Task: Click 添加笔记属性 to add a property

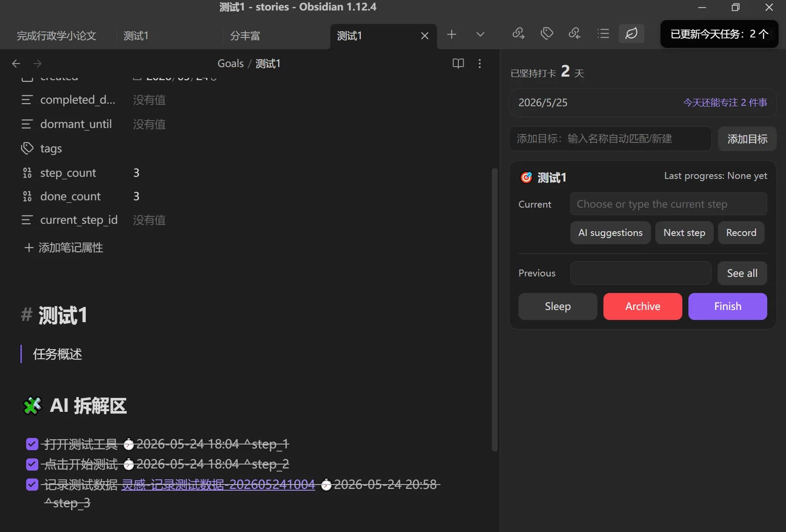Action: coord(64,248)
